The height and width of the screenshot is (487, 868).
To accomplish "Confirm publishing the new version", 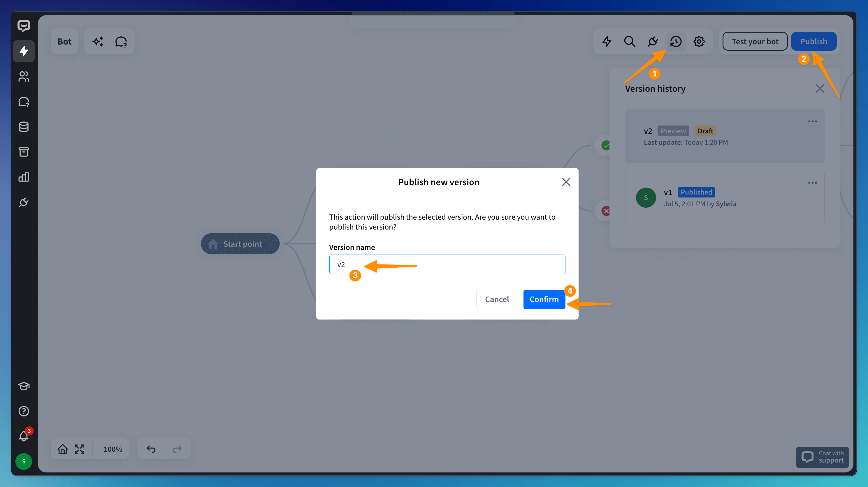I will pyautogui.click(x=544, y=299).
